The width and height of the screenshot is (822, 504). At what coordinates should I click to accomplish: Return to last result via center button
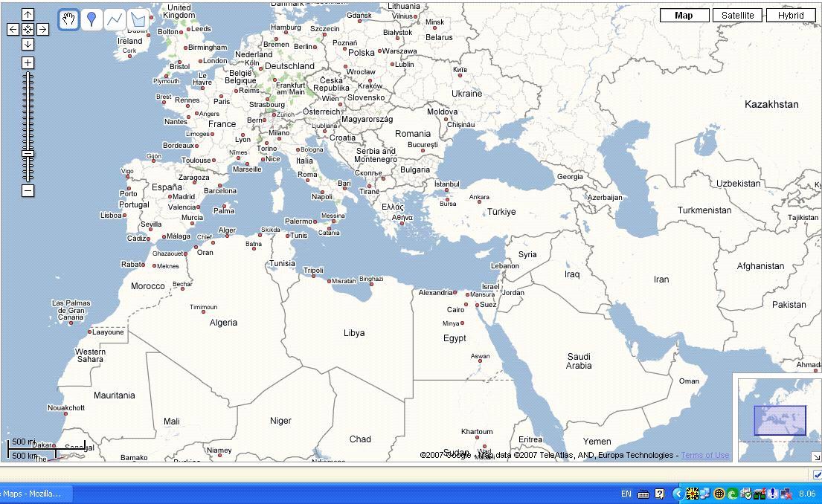click(28, 29)
